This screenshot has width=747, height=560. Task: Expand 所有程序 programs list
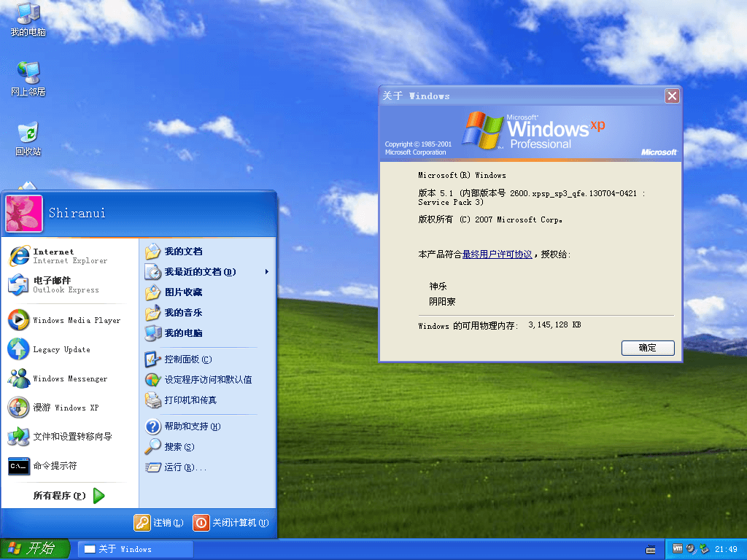pos(69,496)
